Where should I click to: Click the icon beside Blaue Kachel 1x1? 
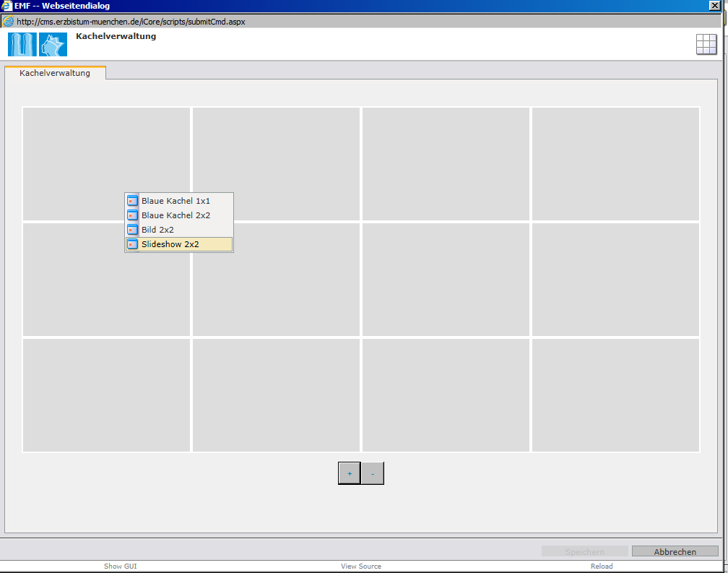point(132,201)
